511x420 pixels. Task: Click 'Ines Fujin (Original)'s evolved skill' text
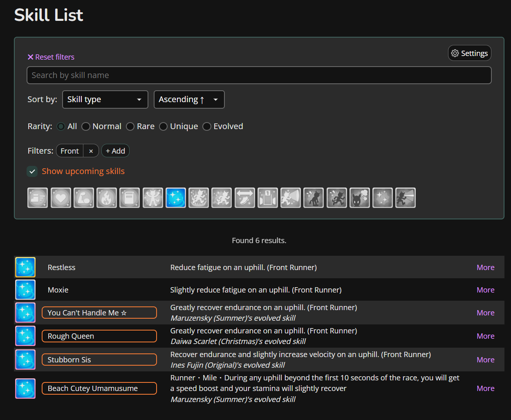(x=228, y=365)
